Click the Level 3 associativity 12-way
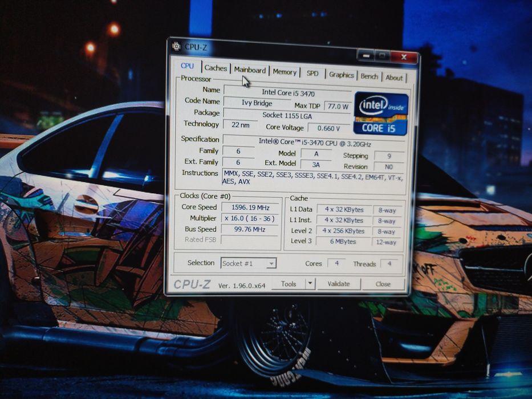This screenshot has width=532, height=399. 386,242
